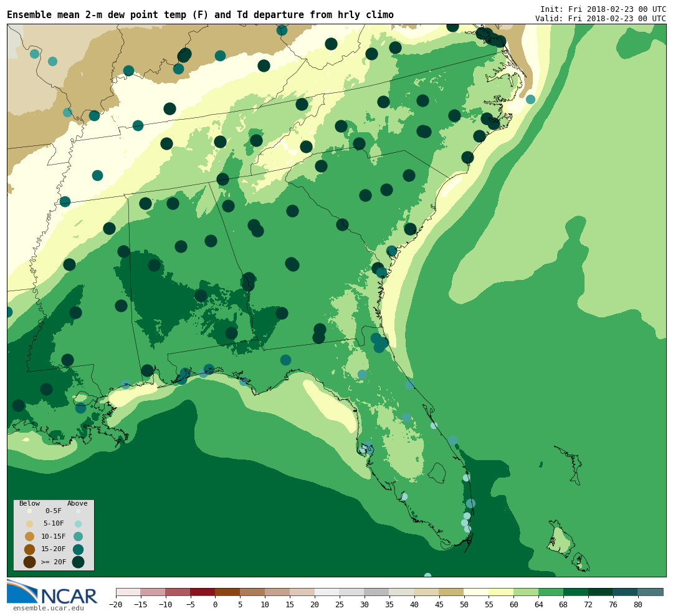The height and width of the screenshot is (616, 673).
Task: Select the teal '15-20F' Above legend circle
Action: [78, 549]
